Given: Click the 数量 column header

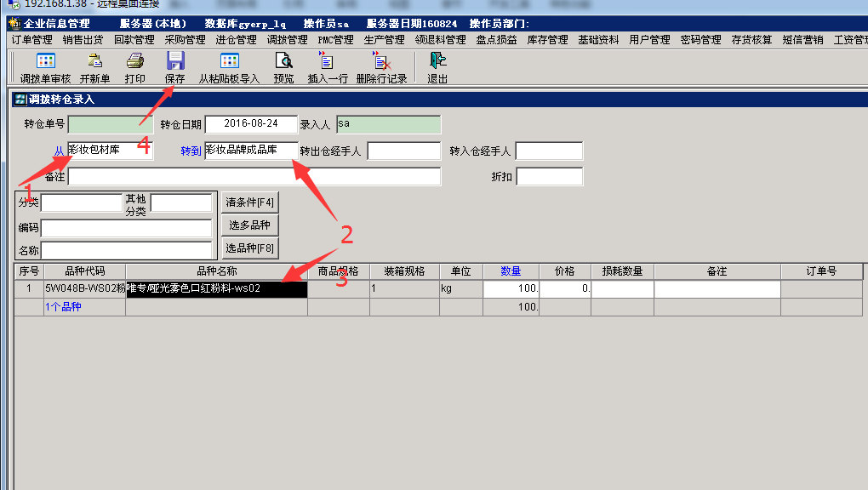Looking at the screenshot, I should tap(511, 271).
